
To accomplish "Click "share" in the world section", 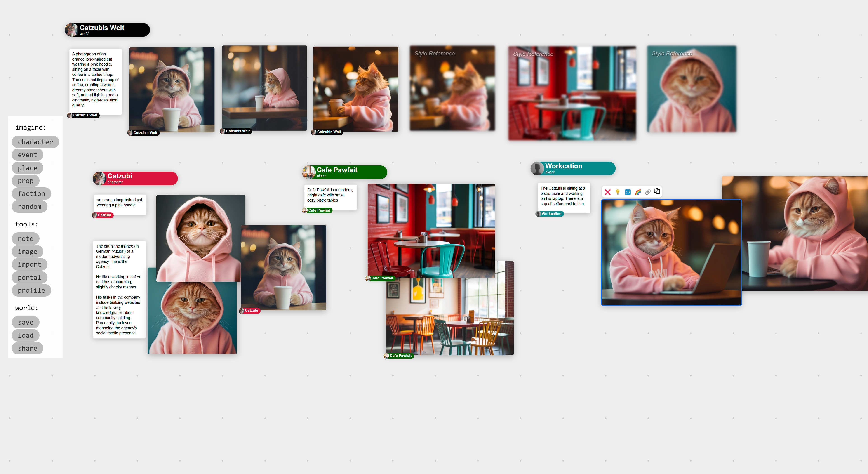I will click(x=27, y=348).
